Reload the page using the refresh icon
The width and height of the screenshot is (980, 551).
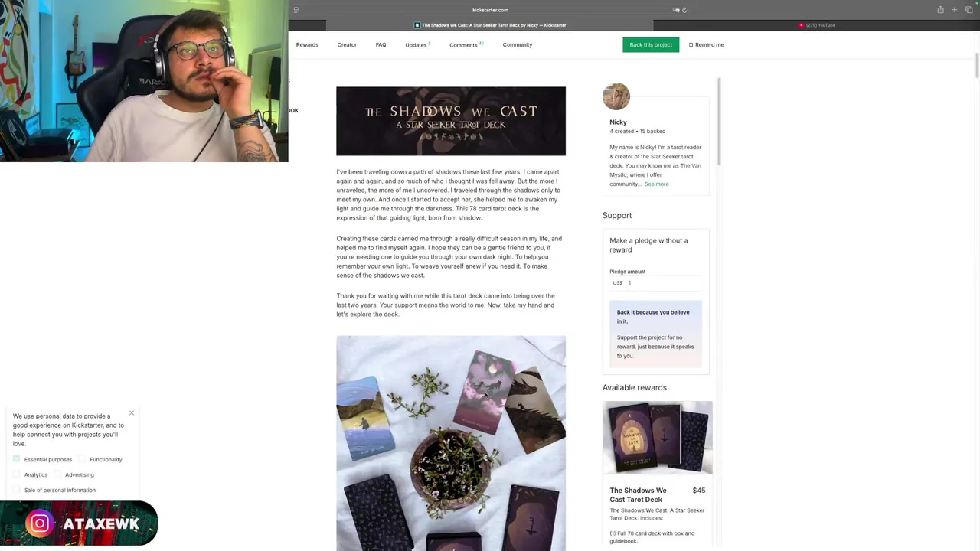(x=684, y=10)
